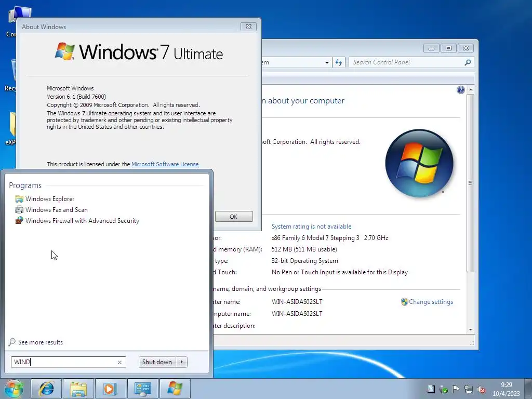Maximize the System Control Panel window
The height and width of the screenshot is (399, 532).
[448, 48]
